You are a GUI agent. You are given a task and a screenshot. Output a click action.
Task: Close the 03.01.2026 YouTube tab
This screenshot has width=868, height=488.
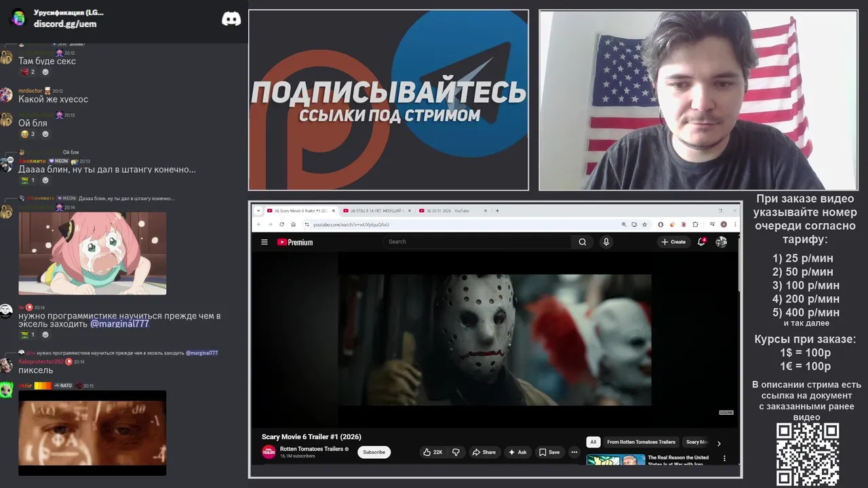click(486, 211)
